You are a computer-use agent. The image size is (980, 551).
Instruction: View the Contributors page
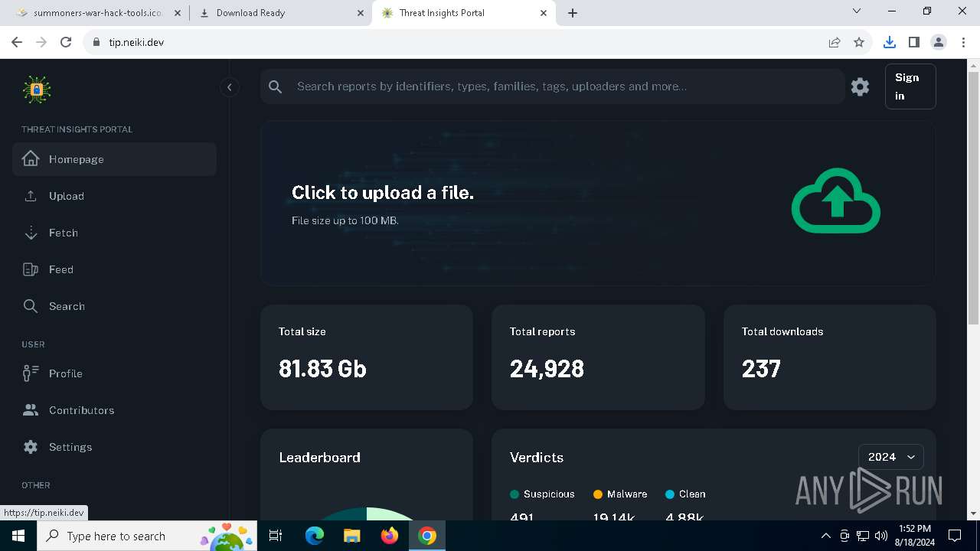click(x=114, y=410)
